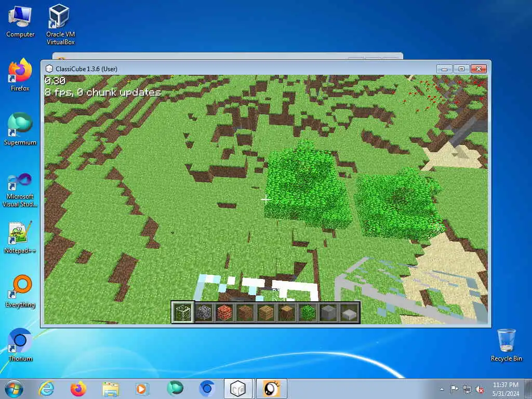Viewport: 532px width, 399px height.
Task: Open Thorium from the taskbar
Action: pos(207,389)
